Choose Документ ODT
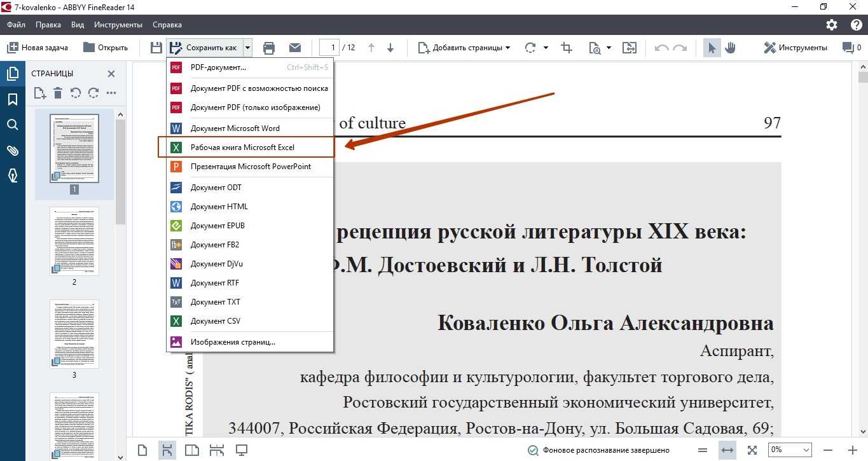 click(250, 188)
